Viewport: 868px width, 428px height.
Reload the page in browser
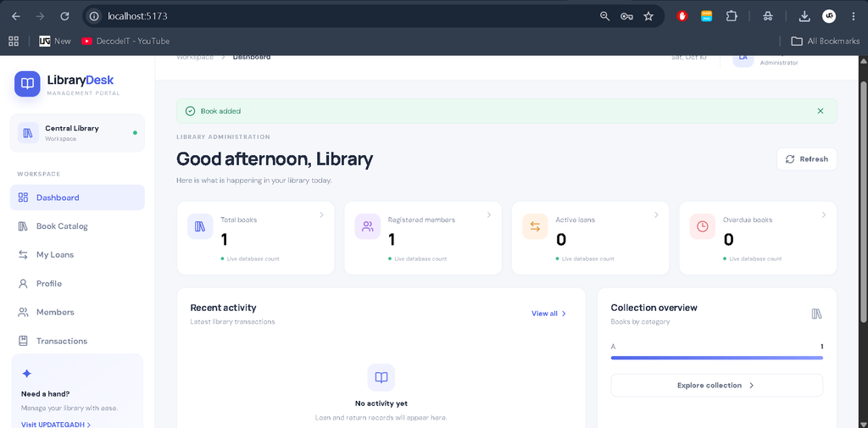coord(64,17)
